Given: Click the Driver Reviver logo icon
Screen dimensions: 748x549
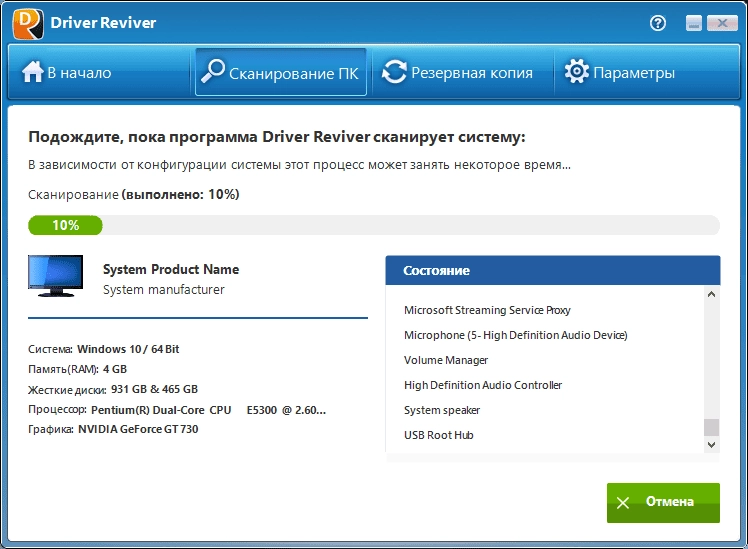Looking at the screenshot, I should coord(28,24).
